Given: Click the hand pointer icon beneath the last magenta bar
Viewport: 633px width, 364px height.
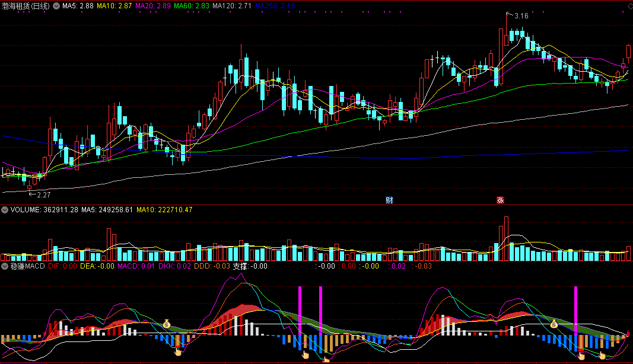Looking at the screenshot, I should pos(581,356).
